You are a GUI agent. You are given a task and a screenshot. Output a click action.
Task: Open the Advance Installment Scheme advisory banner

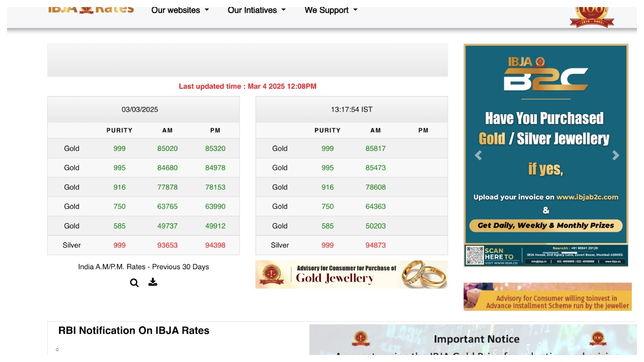[x=547, y=297]
